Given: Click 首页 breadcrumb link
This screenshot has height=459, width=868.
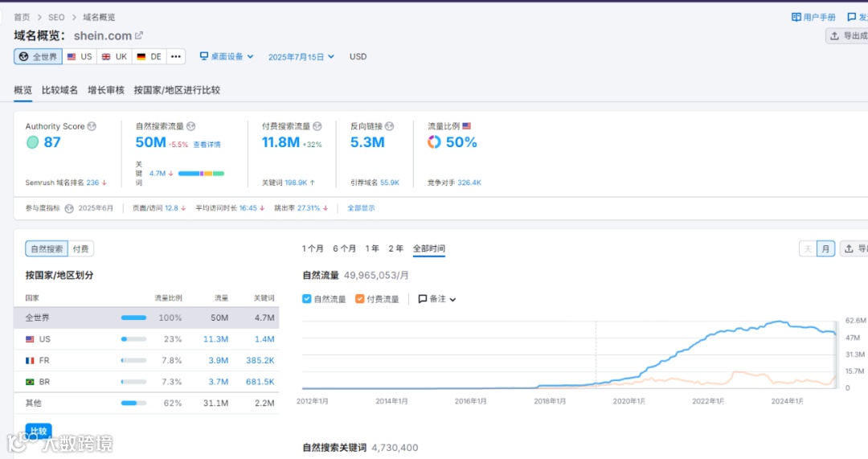Looking at the screenshot, I should [23, 17].
